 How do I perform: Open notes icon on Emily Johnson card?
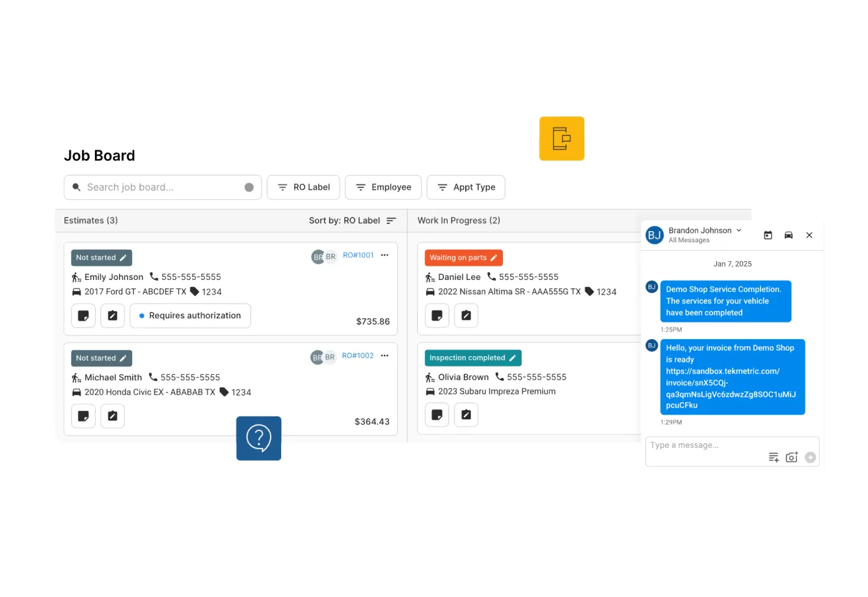(x=83, y=316)
